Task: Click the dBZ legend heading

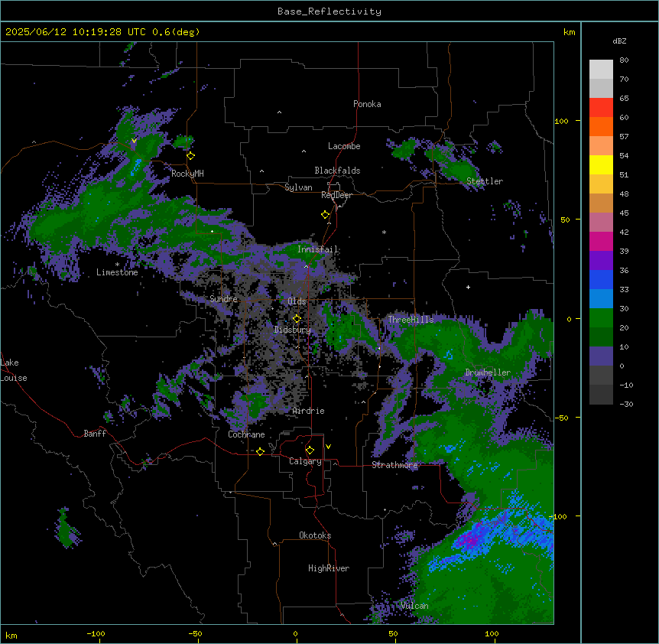Action: [619, 41]
